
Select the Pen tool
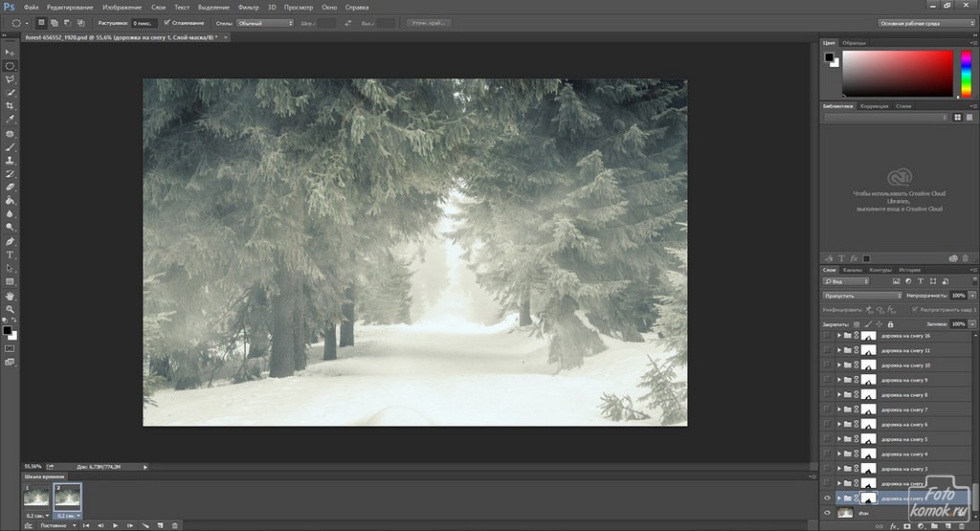10,241
